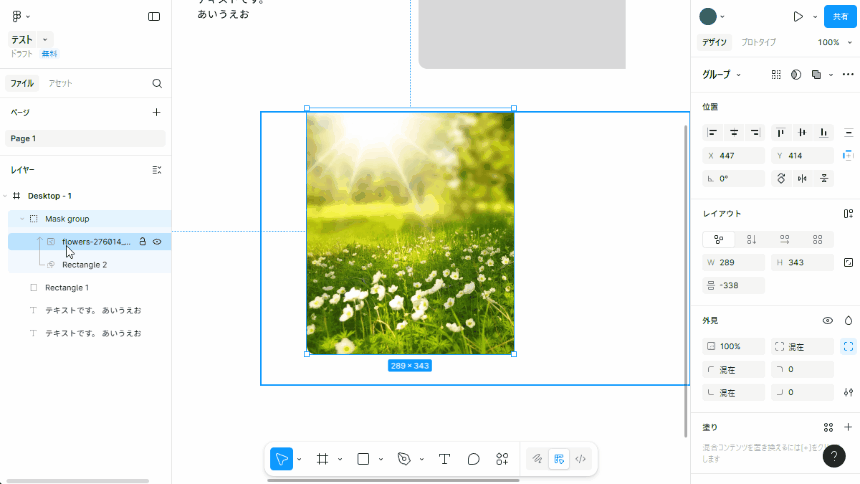Switch to the プロトタイプ tab
This screenshot has height=484, width=860.
[x=759, y=42]
